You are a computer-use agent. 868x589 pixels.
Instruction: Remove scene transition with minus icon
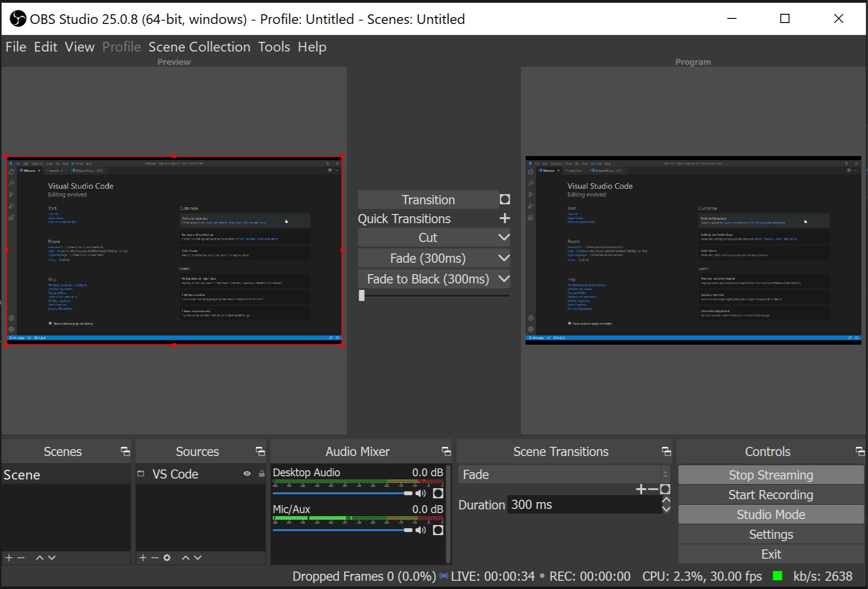(x=653, y=489)
